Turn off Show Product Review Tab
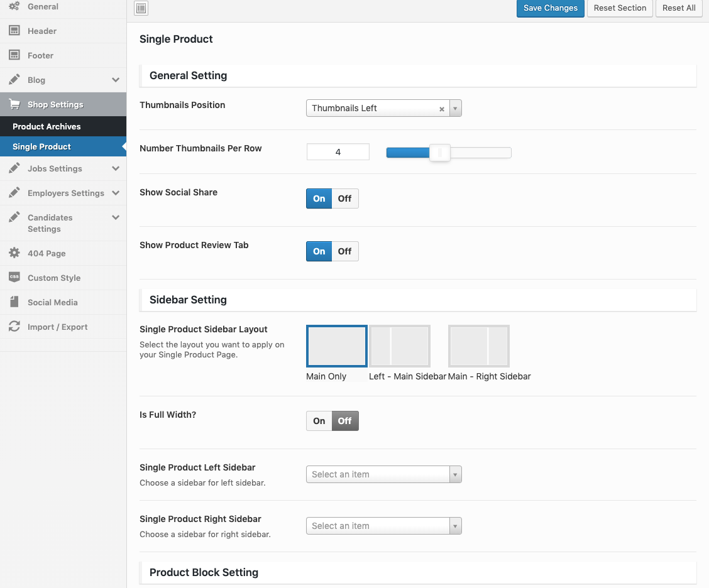 344,251
